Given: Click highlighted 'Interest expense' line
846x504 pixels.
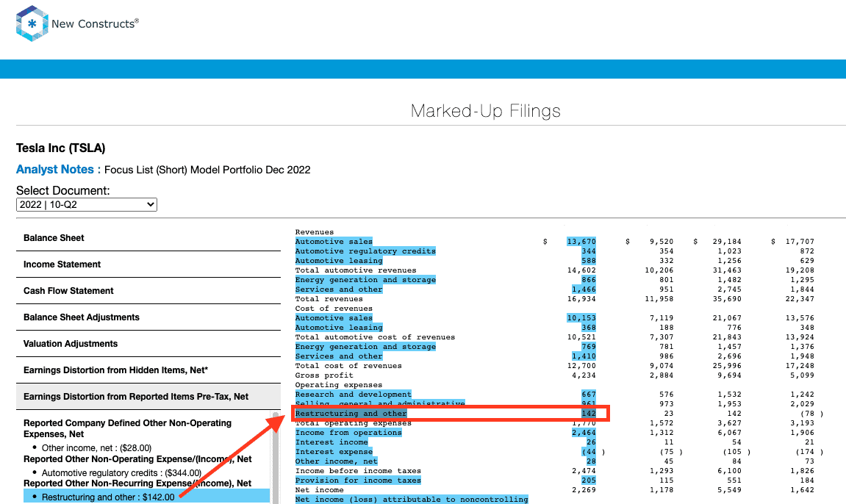Looking at the screenshot, I should coord(334,452).
